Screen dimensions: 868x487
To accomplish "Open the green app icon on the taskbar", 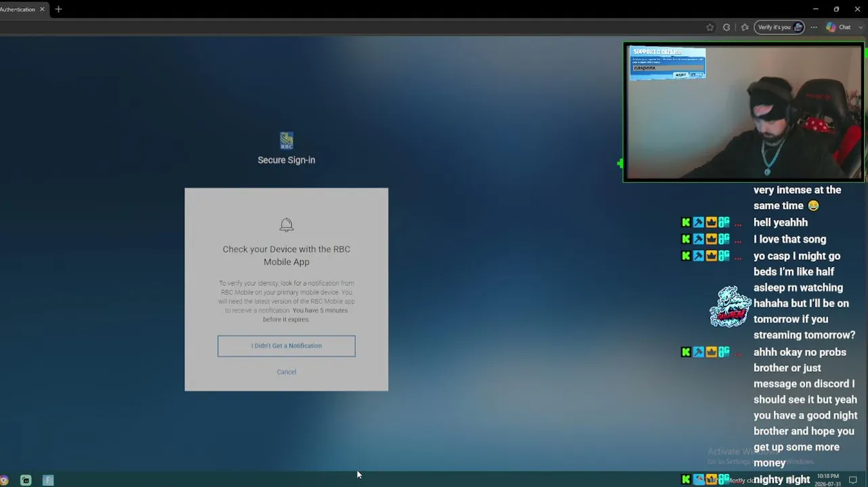I will tap(26, 480).
